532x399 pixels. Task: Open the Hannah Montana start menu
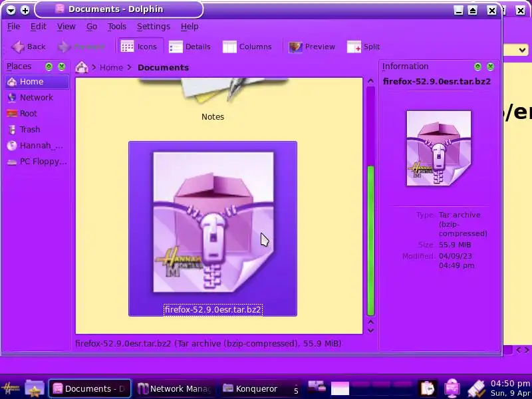click(10, 389)
